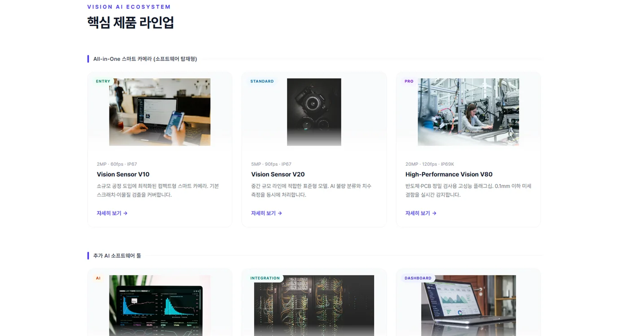Open High-Performance Vision V80 details link
This screenshot has width=644, height=336.
421,213
